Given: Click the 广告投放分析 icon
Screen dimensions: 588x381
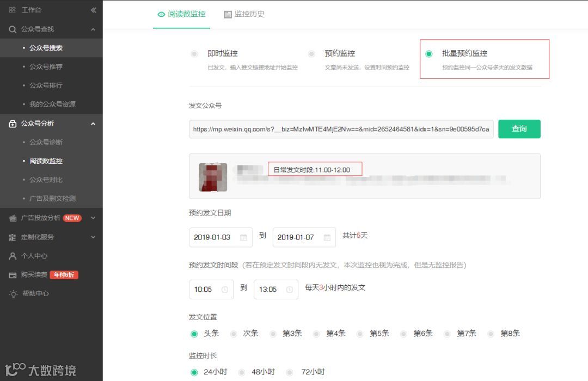Looking at the screenshot, I should click(13, 218).
